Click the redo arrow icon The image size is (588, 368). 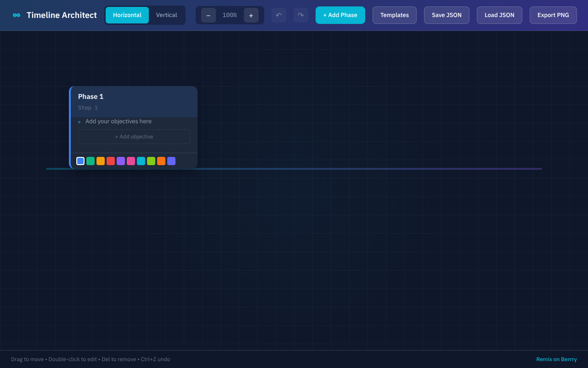[x=300, y=15]
